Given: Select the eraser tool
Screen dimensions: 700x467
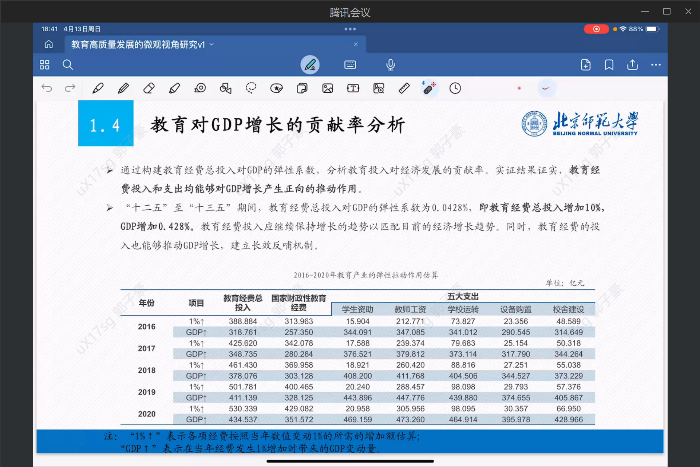Looking at the screenshot, I should click(149, 88).
